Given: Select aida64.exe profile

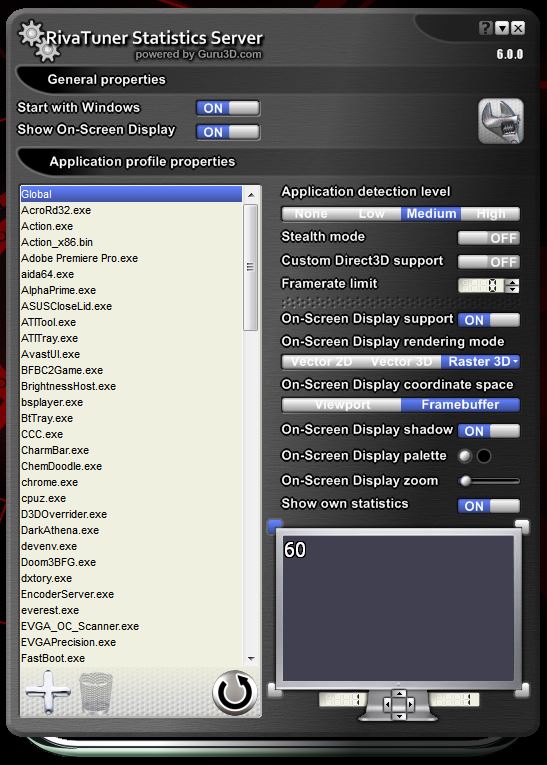Looking at the screenshot, I should point(131,274).
